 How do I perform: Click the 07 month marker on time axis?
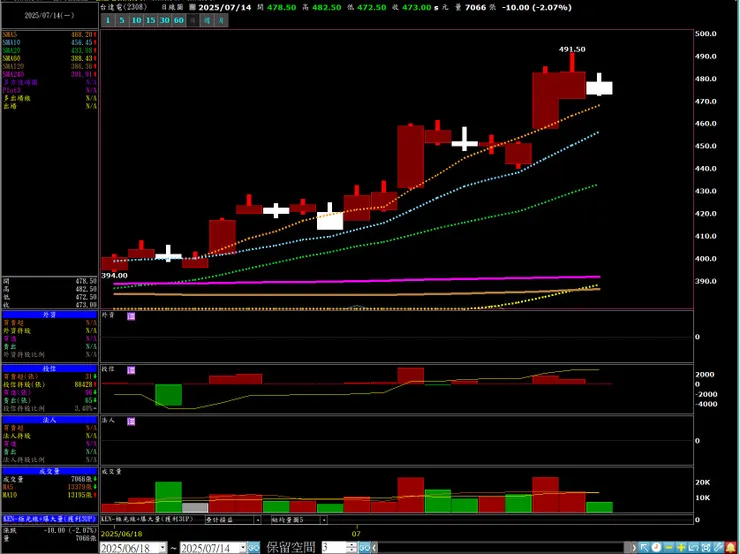[356, 534]
